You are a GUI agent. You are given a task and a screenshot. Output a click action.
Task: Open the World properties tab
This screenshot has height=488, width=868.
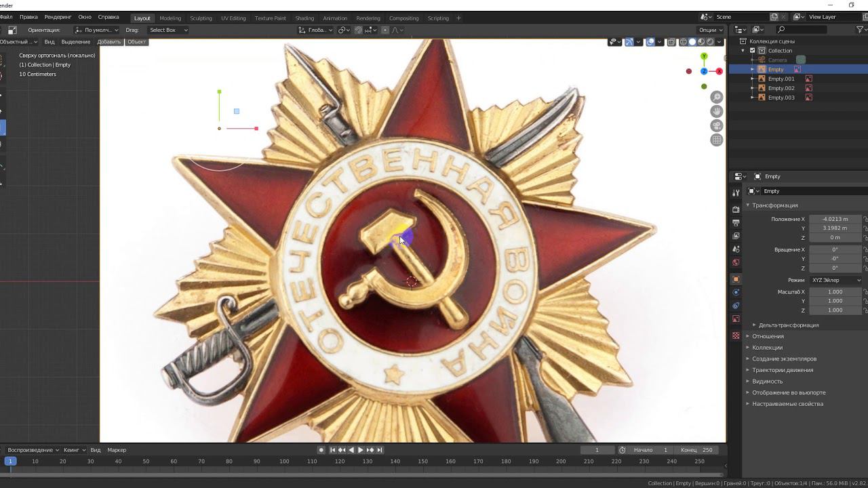coord(736,262)
